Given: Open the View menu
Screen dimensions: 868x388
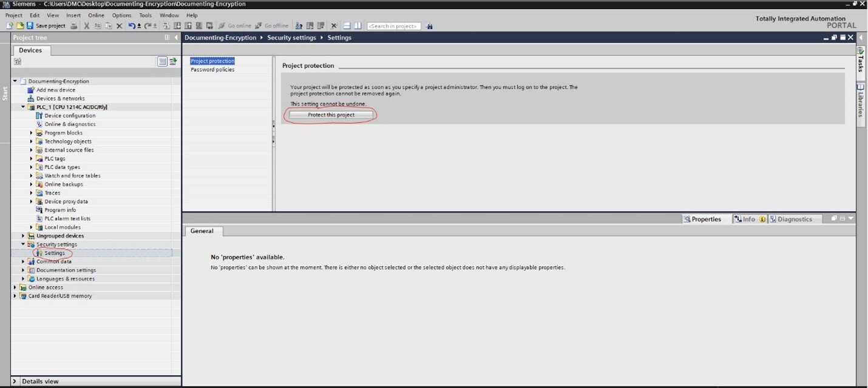Looking at the screenshot, I should click(x=53, y=15).
